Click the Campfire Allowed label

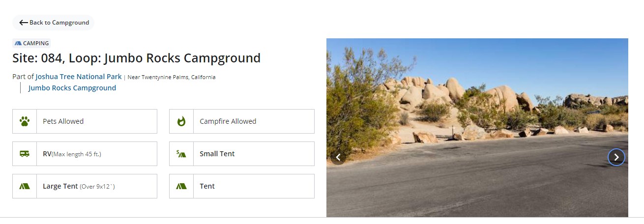228,121
